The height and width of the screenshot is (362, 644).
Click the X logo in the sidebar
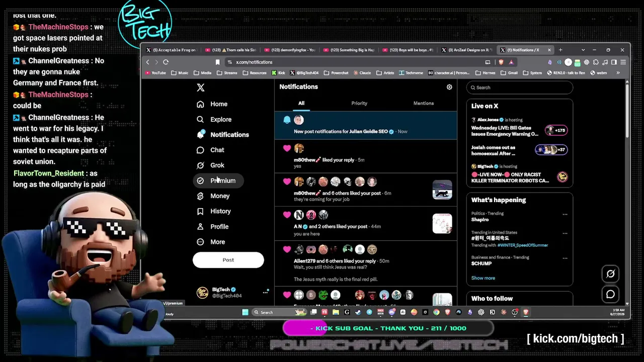200,87
